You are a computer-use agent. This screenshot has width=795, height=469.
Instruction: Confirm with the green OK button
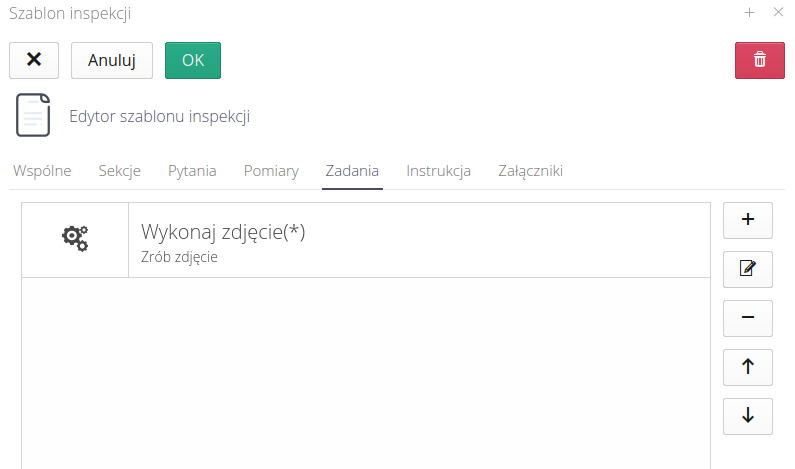pyautogui.click(x=193, y=60)
